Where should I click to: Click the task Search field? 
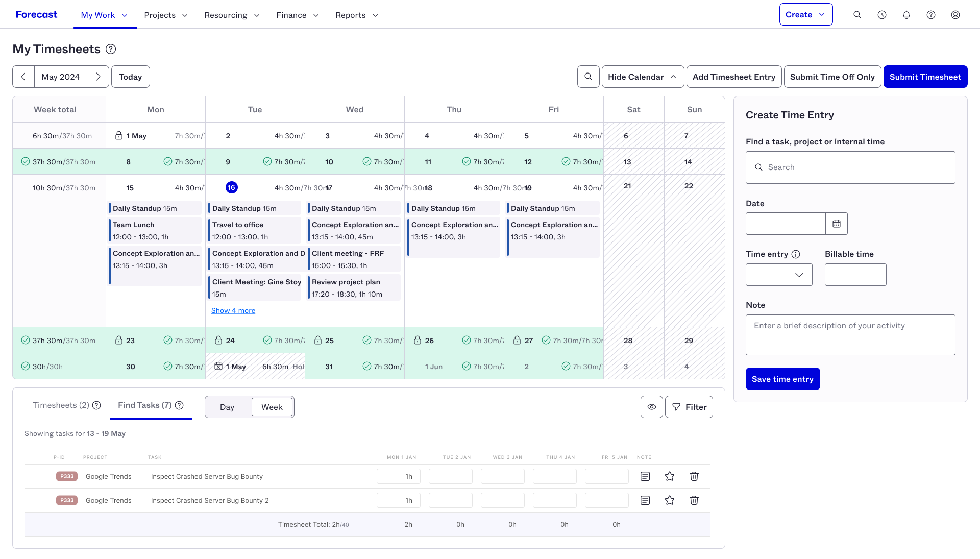(850, 167)
